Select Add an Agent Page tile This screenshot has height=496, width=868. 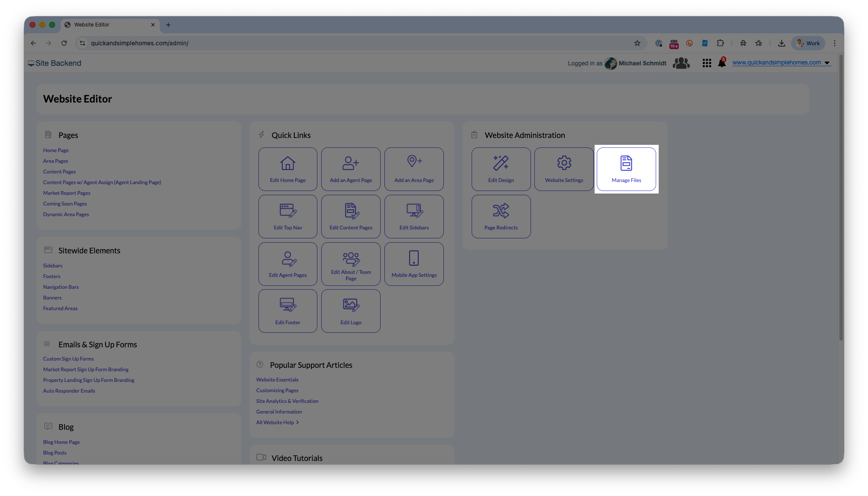click(x=351, y=169)
